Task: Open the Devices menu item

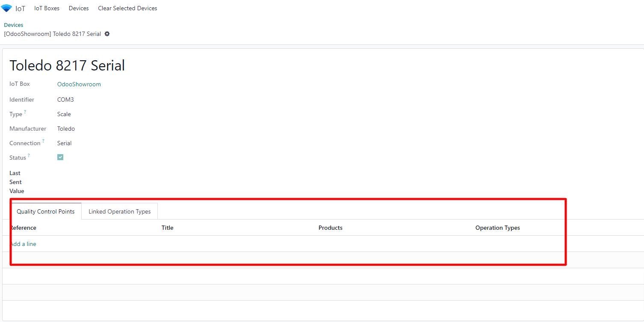Action: [79, 8]
